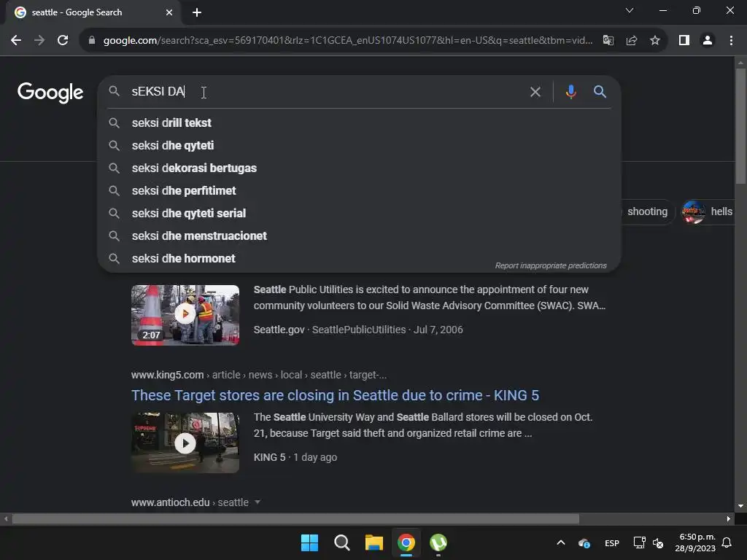Viewport: 747px width, 560px height.
Task: Click the scroll right arrow
Action: pos(729,518)
